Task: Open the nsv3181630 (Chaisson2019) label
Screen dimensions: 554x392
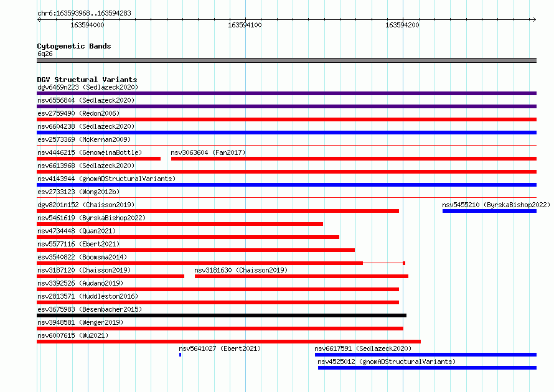Action: click(x=241, y=270)
